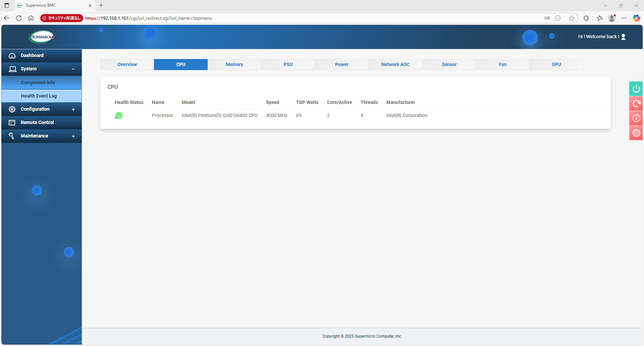Screen dimensions: 644x346
Task: Click the green CPU health status icon
Action: pyautogui.click(x=119, y=116)
